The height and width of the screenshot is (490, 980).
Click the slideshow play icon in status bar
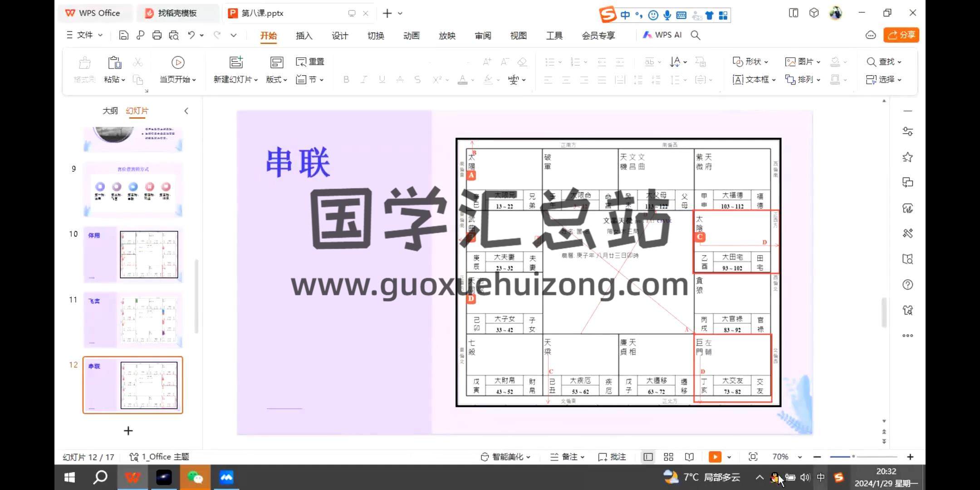[x=715, y=457]
